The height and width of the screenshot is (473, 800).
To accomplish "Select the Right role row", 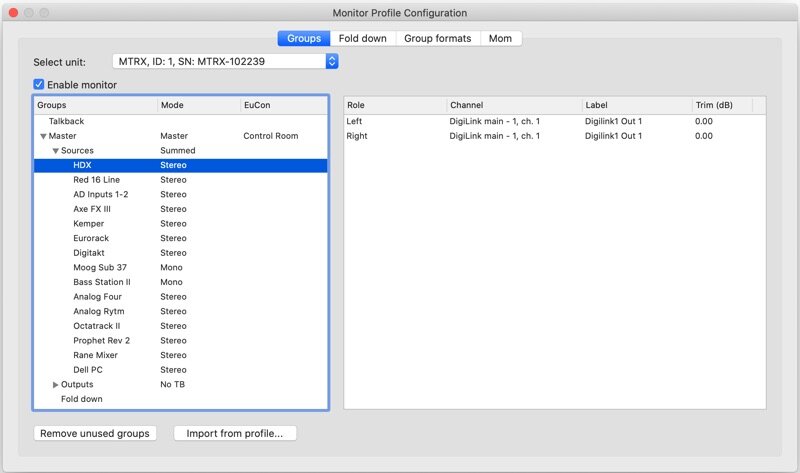I will pyautogui.click(x=555, y=136).
